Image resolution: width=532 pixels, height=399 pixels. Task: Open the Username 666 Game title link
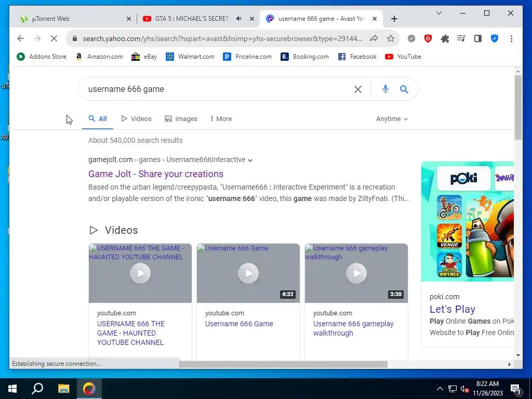[239, 324]
